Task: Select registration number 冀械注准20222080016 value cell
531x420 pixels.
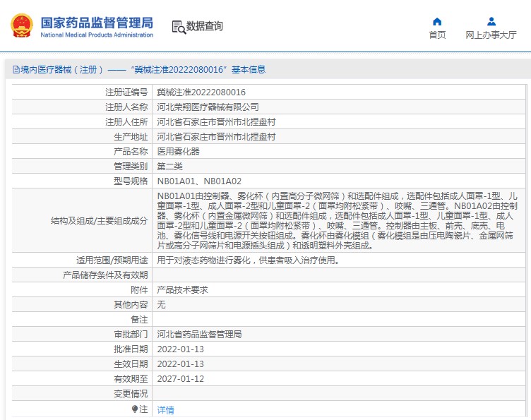Action: click(201, 92)
